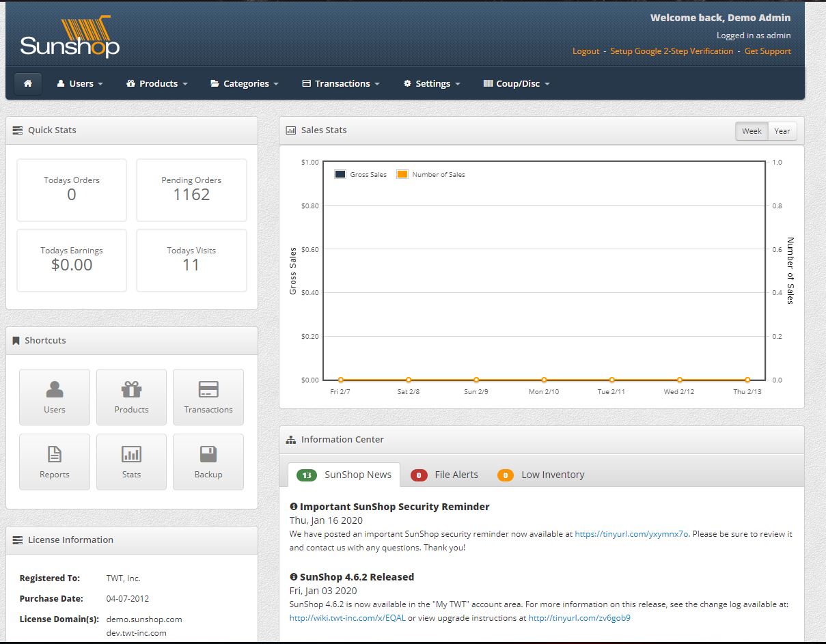Viewport: 826px width, 644px height.
Task: Open the Products gift shortcut icon
Action: 131,397
